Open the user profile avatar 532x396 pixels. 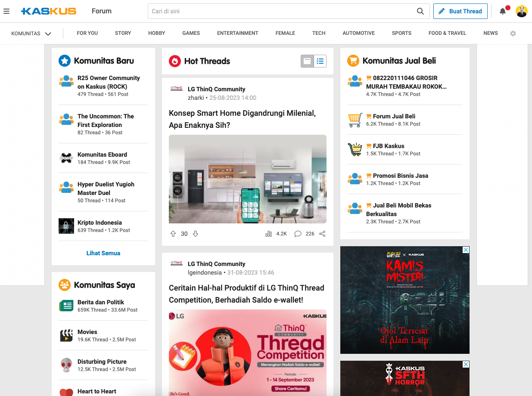522,11
